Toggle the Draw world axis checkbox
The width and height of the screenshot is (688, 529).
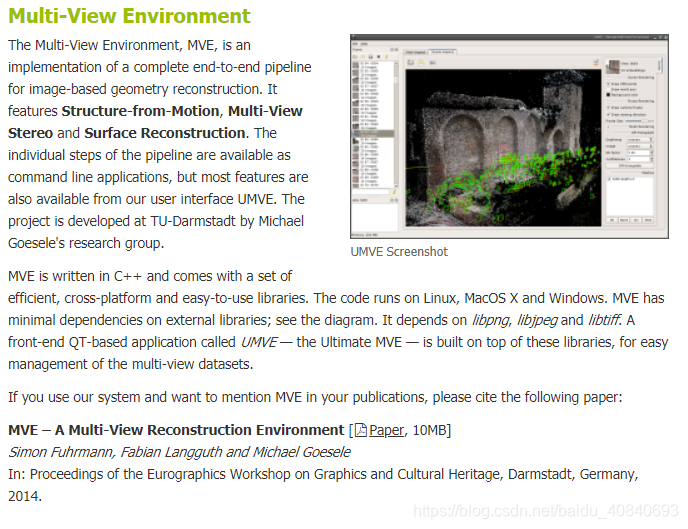pos(609,89)
